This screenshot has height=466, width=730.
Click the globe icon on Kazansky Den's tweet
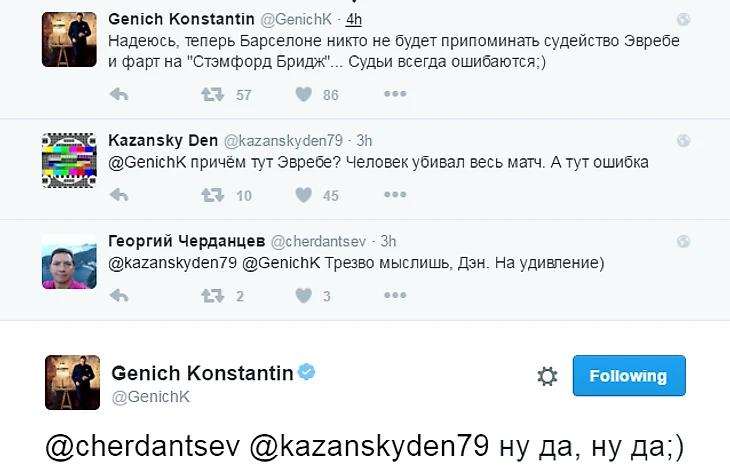pyautogui.click(x=683, y=141)
